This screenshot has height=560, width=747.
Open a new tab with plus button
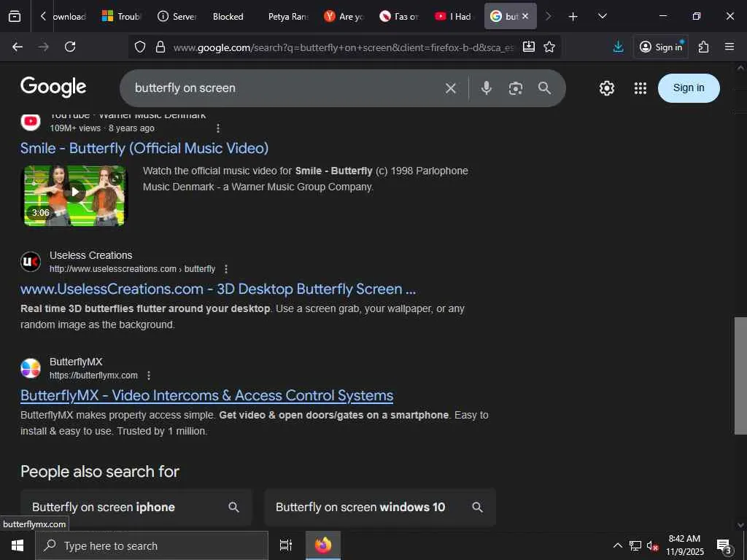pyautogui.click(x=573, y=17)
